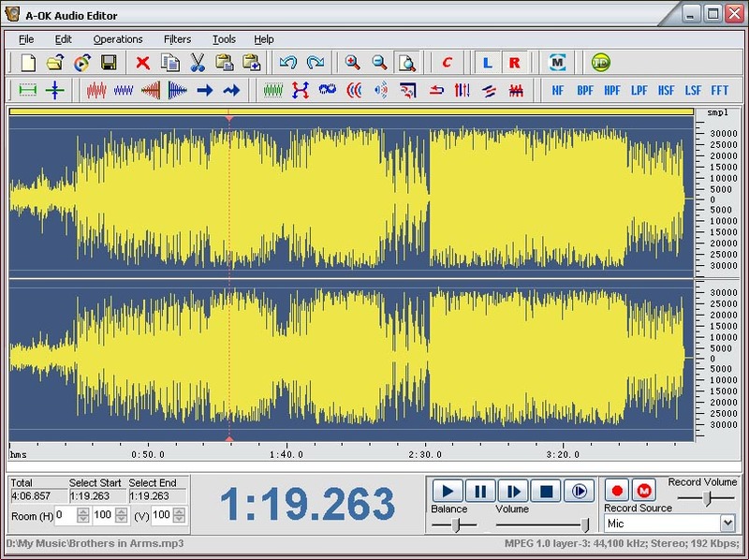749x560 pixels.
Task: Click the fade in red waveform icon
Action: [x=151, y=90]
